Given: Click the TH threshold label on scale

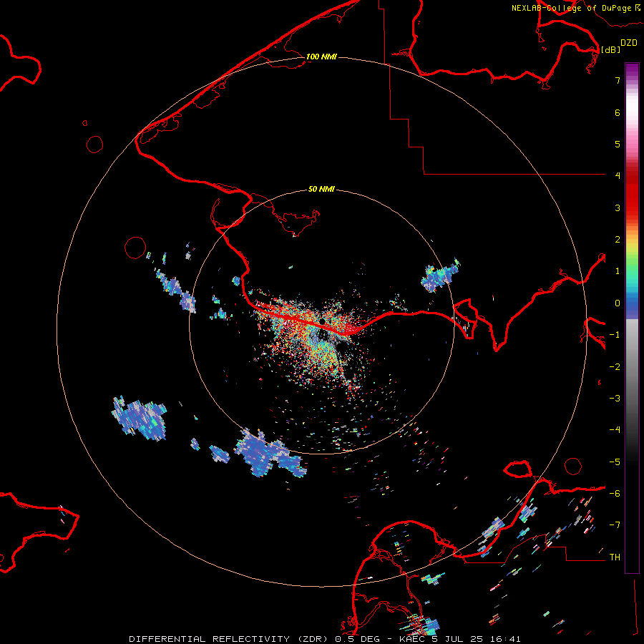Looking at the screenshot, I should pos(615,557).
